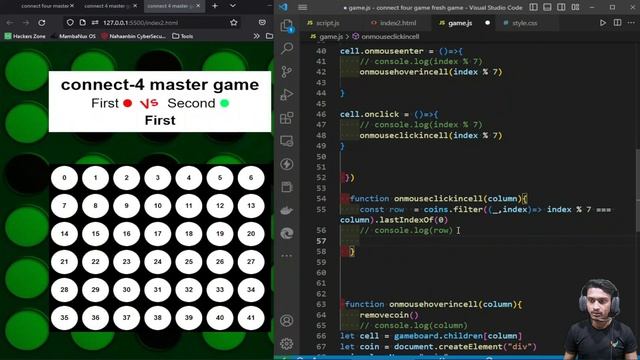Toggle the bottom panel layout
Viewport: 640px width, 360px height.
pos(547,7)
